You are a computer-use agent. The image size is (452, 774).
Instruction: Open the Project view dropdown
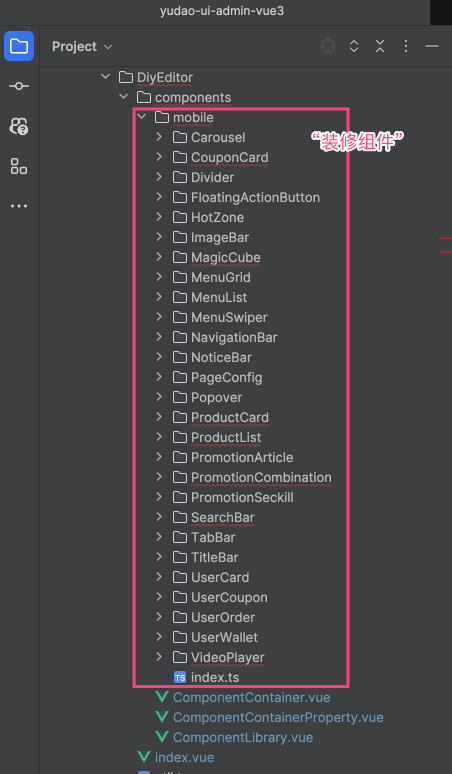point(82,46)
